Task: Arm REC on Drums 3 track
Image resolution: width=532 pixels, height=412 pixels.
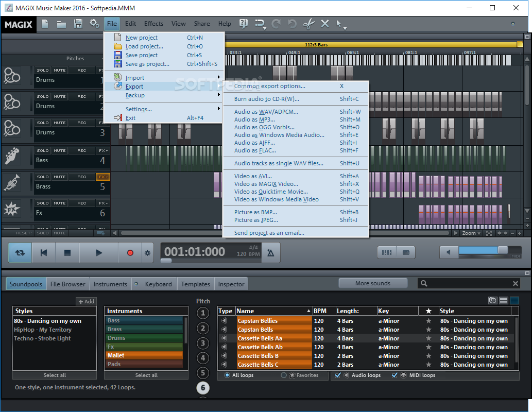Action: [x=82, y=123]
